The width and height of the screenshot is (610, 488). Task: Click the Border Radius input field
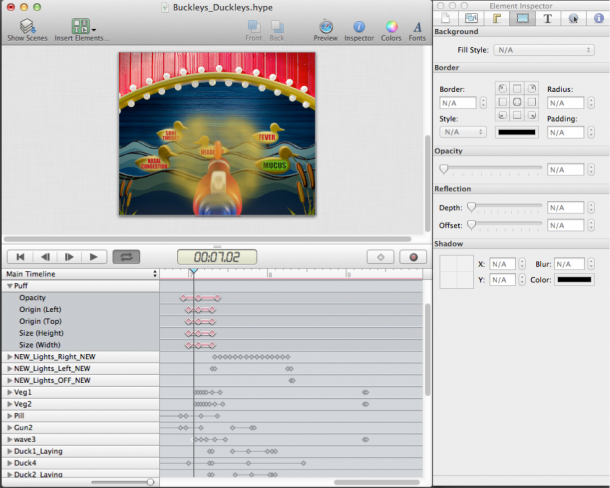(565, 102)
